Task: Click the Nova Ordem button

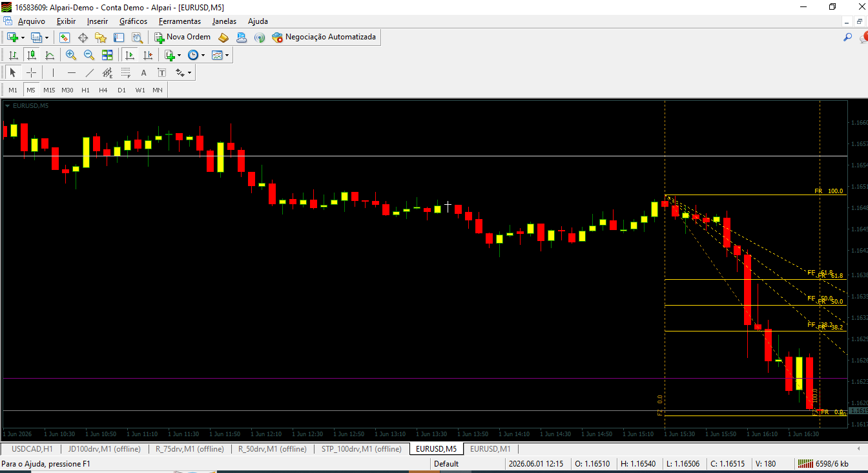Action: (183, 37)
